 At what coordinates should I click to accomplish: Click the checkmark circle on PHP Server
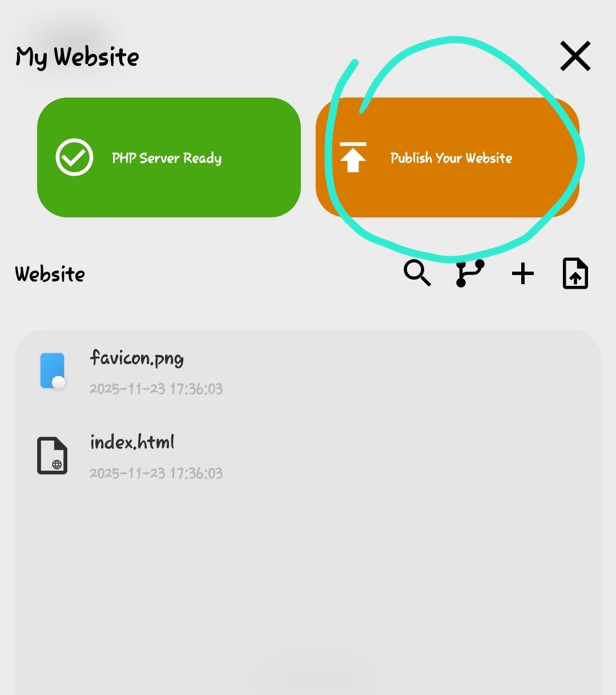click(x=74, y=157)
